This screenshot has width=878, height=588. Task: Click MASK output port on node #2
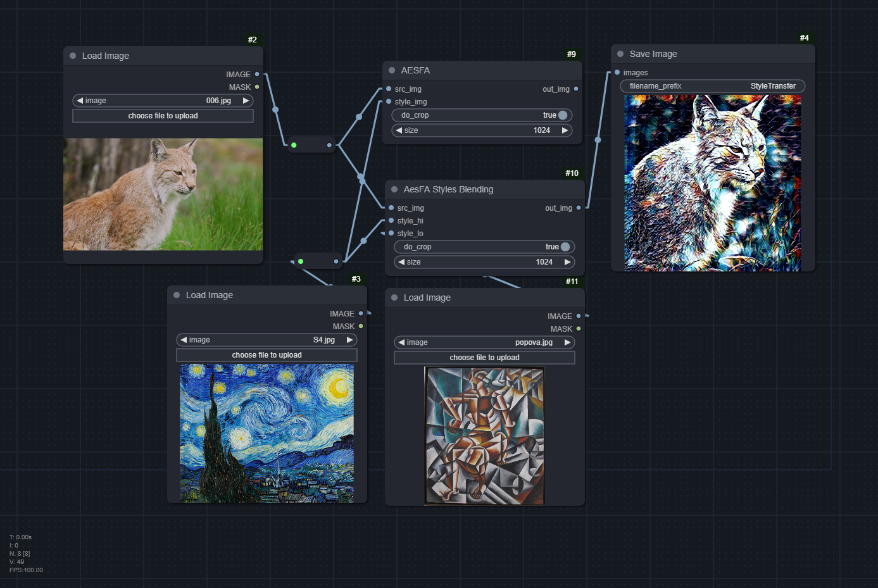click(x=257, y=87)
